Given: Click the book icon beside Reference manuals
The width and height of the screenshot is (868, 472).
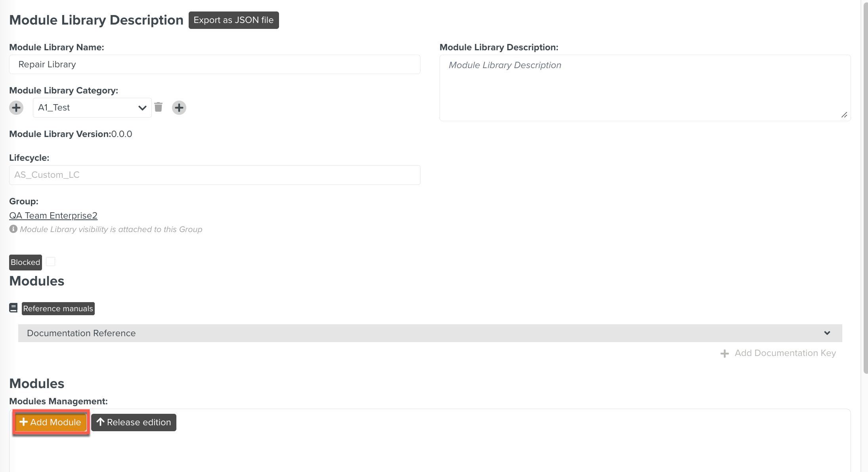Looking at the screenshot, I should [x=13, y=308].
